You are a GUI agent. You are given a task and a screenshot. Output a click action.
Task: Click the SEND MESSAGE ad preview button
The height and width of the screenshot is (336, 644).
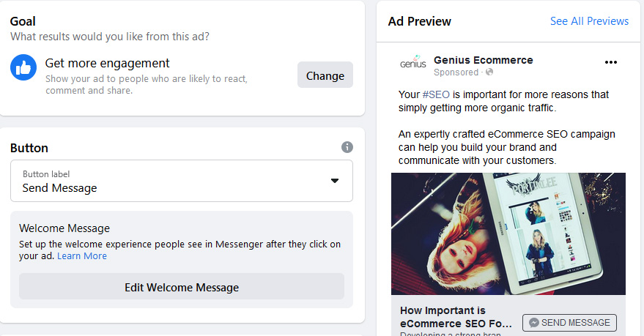click(569, 323)
